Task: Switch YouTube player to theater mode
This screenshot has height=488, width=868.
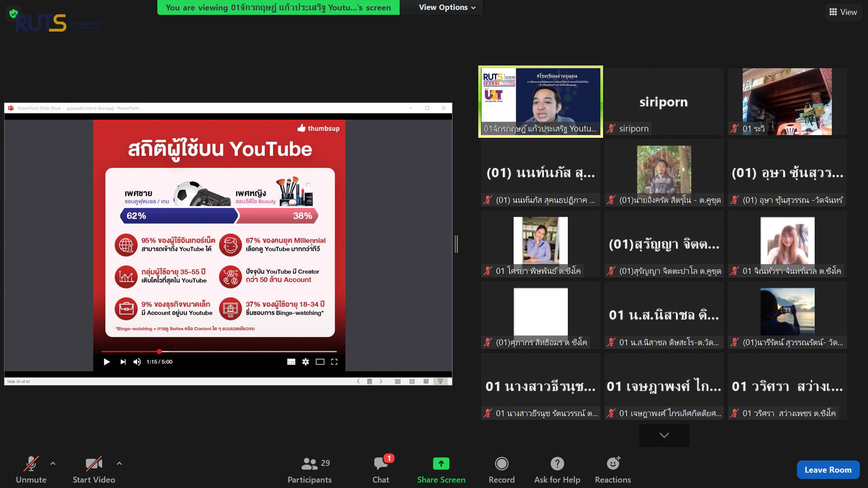Action: pos(320,362)
